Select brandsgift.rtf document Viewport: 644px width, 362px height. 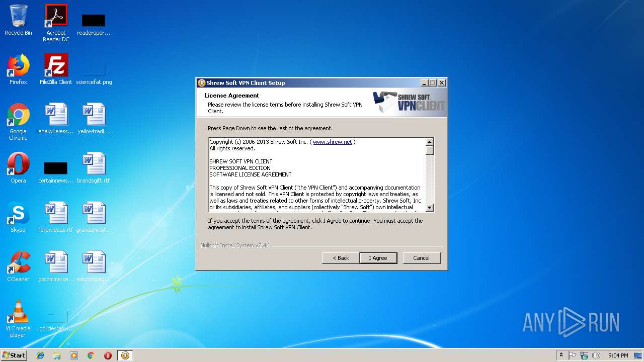point(94,168)
